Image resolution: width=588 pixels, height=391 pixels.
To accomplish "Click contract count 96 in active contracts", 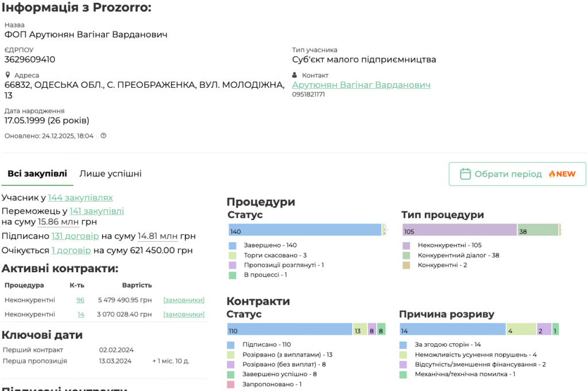I will point(80,300).
